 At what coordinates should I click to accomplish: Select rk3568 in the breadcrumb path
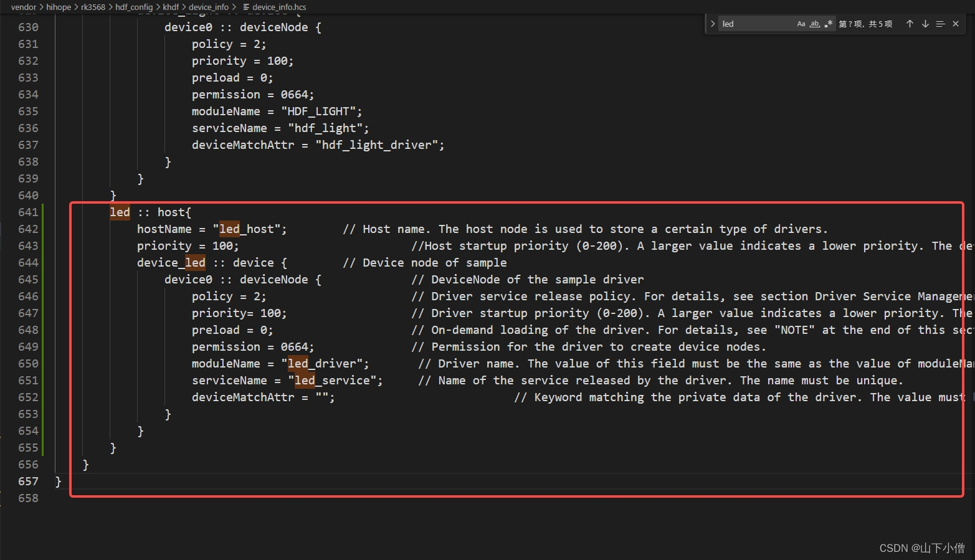(92, 7)
